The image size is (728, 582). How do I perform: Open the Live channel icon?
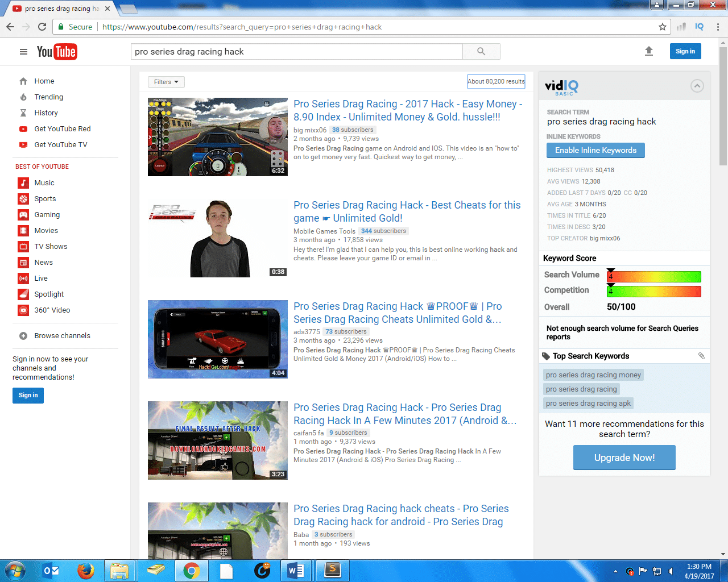(23, 278)
